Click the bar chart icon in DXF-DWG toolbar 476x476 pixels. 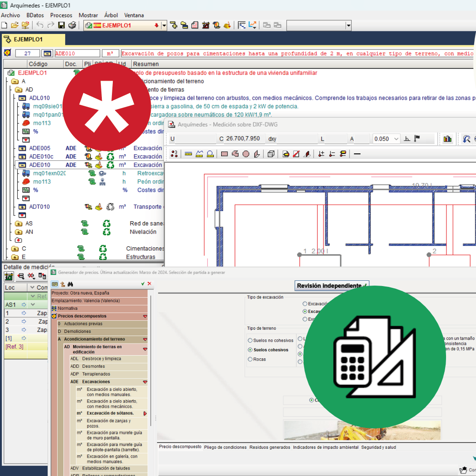click(x=448, y=139)
